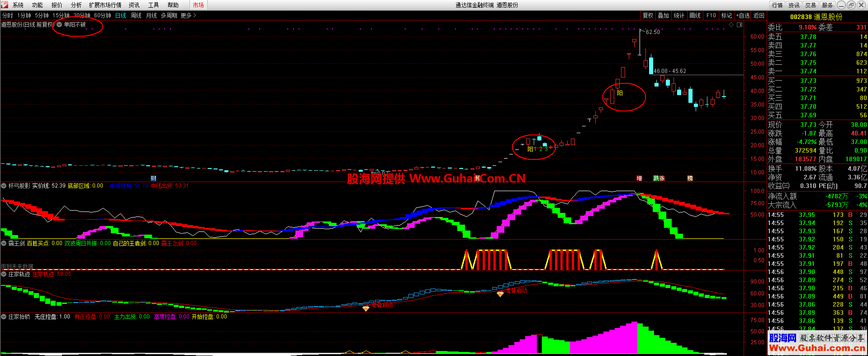Viewport: 868px width, 356px height.
Task: Activate the 画线 drawing tool
Action: [x=695, y=15]
